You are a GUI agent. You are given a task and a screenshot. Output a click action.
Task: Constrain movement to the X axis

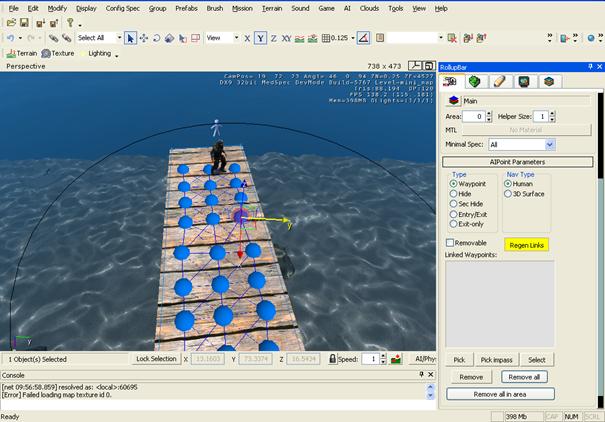(247, 38)
